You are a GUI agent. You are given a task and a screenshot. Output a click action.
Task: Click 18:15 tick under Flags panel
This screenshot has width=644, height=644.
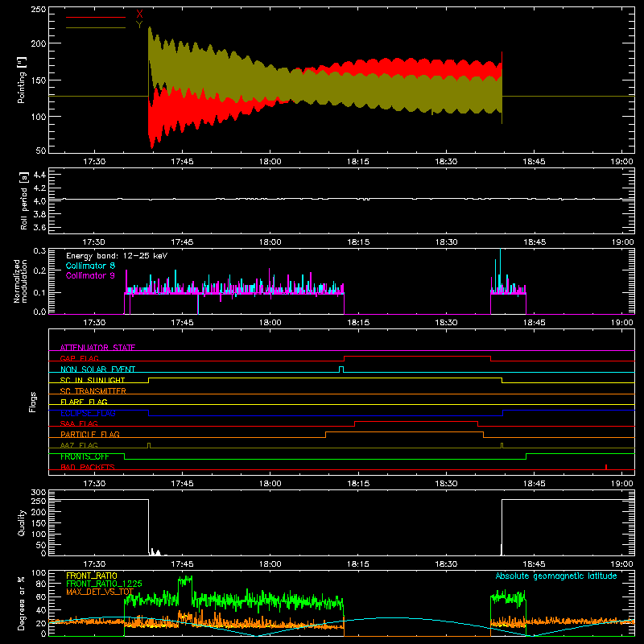click(x=358, y=484)
